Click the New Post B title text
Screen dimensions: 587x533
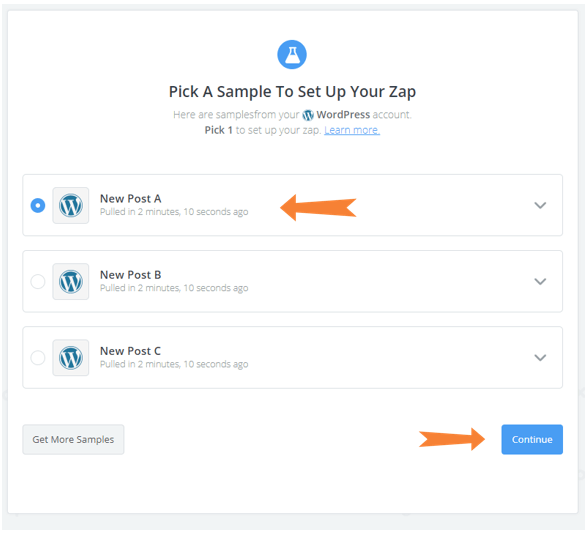[x=131, y=275]
